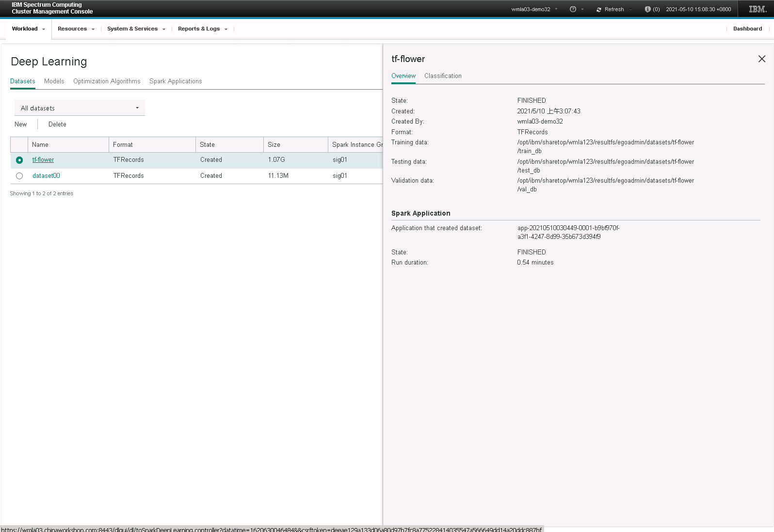Open the tf-flower dataset link

point(43,160)
